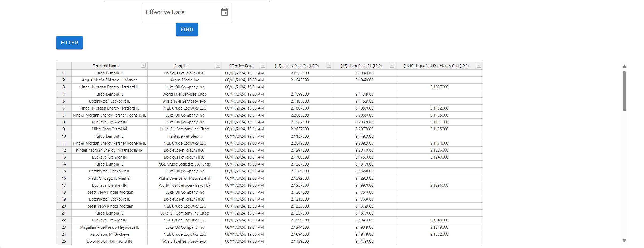
Task: Open Liquefied Petroleum Gas column filter
Action: coord(479,66)
